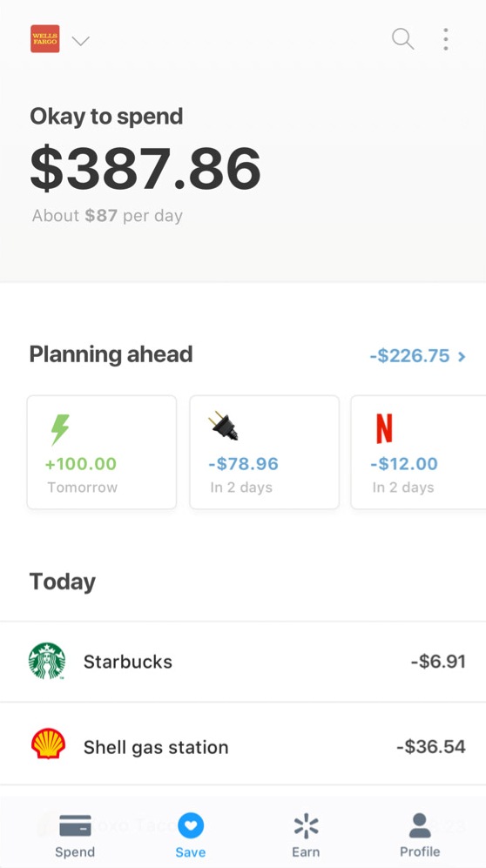Screen dimensions: 486x868
Task: Open the three-dot overflow menu
Action: click(446, 39)
